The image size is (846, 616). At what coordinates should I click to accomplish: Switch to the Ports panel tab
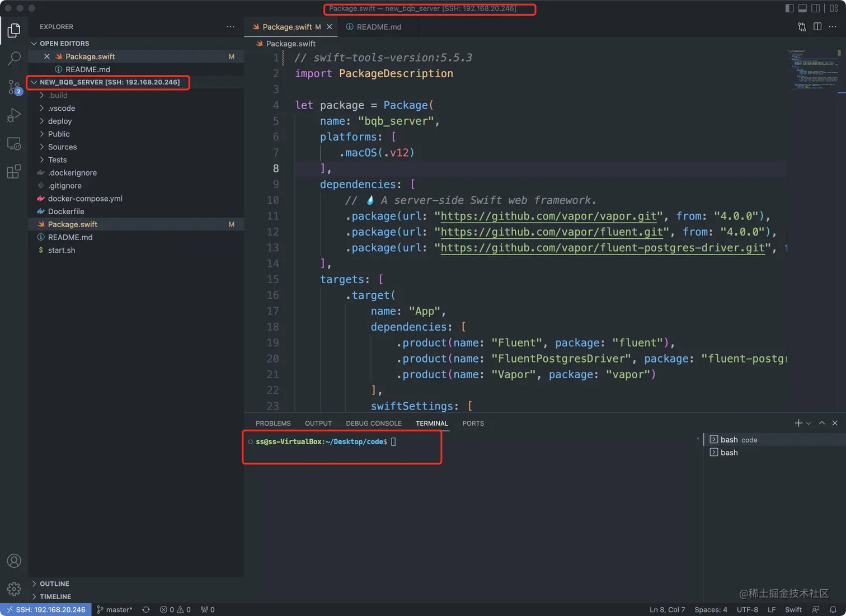click(473, 424)
